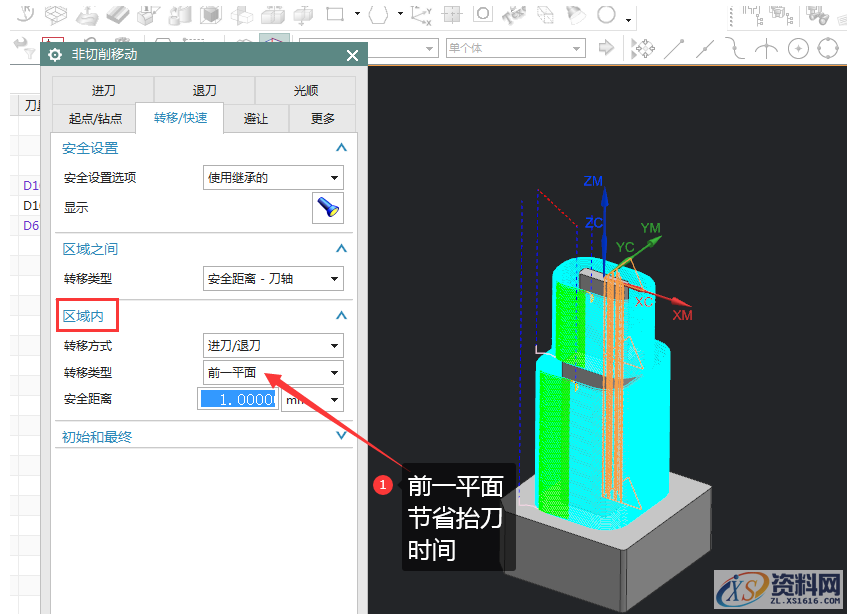Image resolution: width=848 pixels, height=614 pixels.
Task: Click the 进刀 button
Action: pos(102,89)
